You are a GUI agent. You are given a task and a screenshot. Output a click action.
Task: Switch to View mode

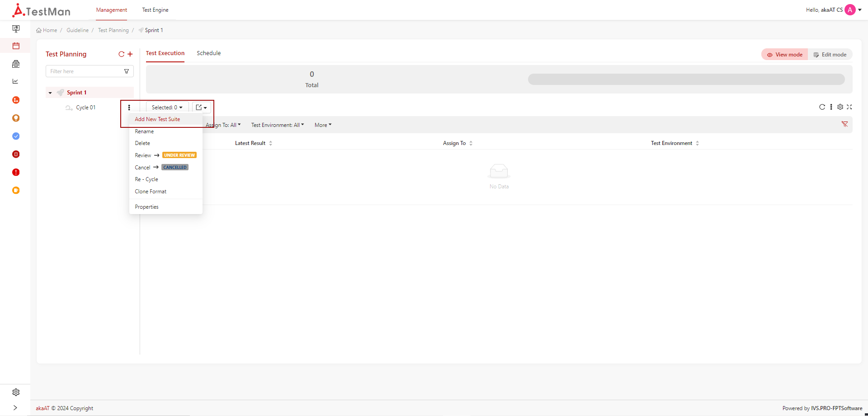pyautogui.click(x=785, y=55)
